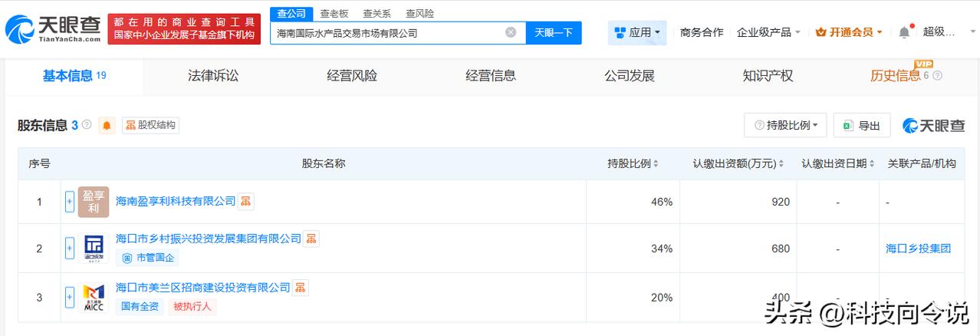Image resolution: width=980 pixels, height=336 pixels.
Task: Open 股权结构 chart button
Action: (x=150, y=125)
